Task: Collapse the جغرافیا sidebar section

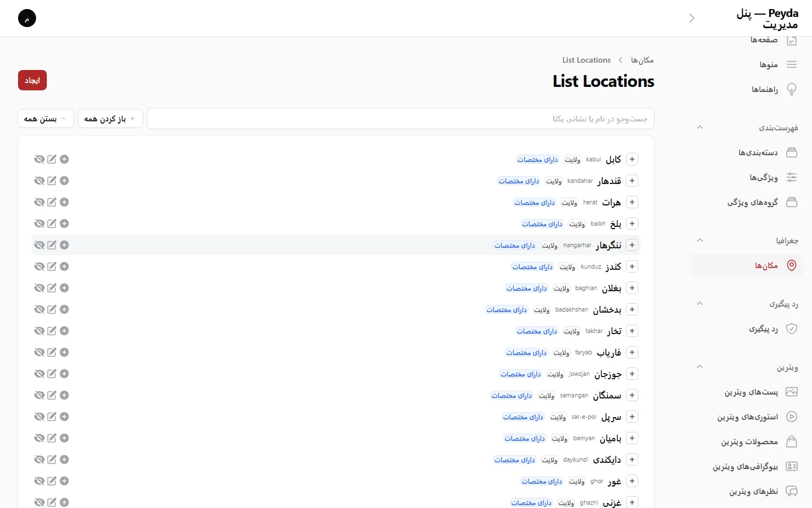Action: [x=700, y=240]
